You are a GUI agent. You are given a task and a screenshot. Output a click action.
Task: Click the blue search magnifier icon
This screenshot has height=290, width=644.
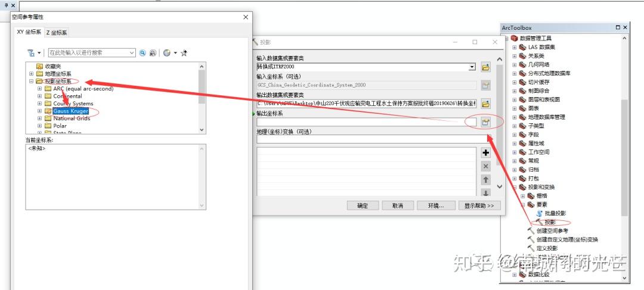[143, 53]
